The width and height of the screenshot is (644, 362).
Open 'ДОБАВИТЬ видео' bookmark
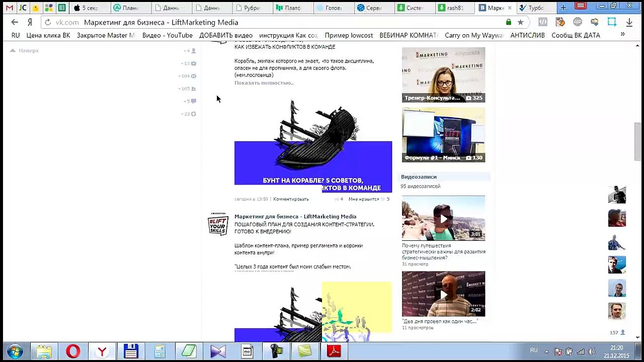pos(226,35)
